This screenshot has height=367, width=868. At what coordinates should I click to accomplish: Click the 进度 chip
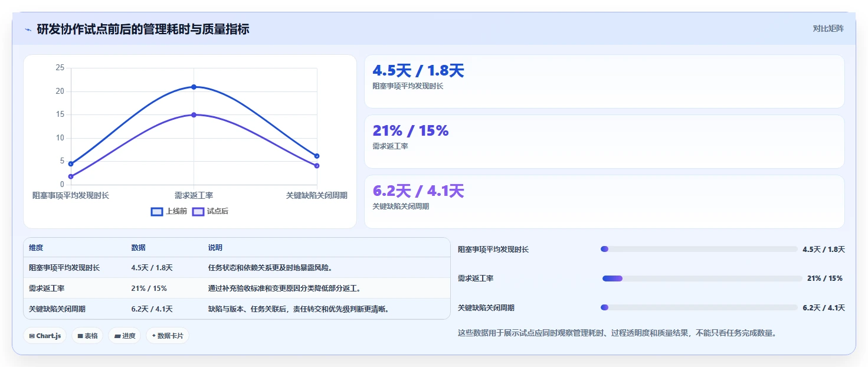pos(125,336)
